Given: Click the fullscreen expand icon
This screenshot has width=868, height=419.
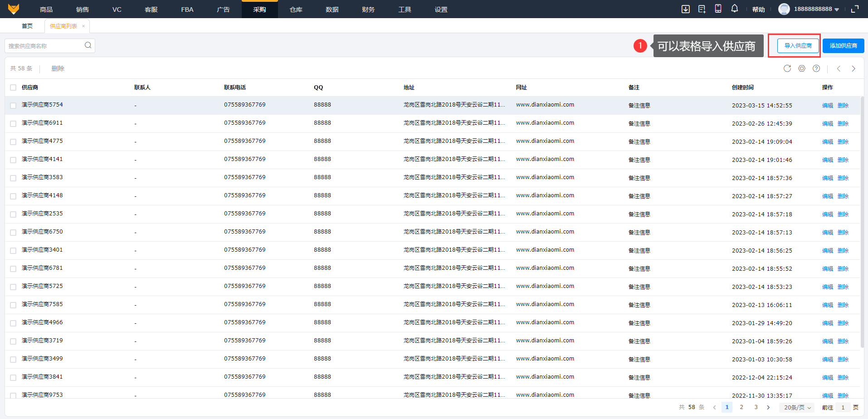Looking at the screenshot, I should coord(855,9).
